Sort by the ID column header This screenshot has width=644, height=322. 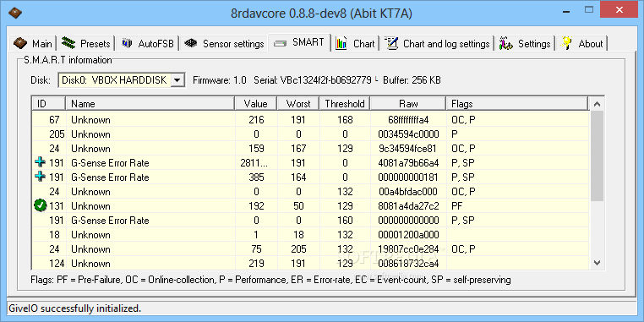tap(48, 103)
